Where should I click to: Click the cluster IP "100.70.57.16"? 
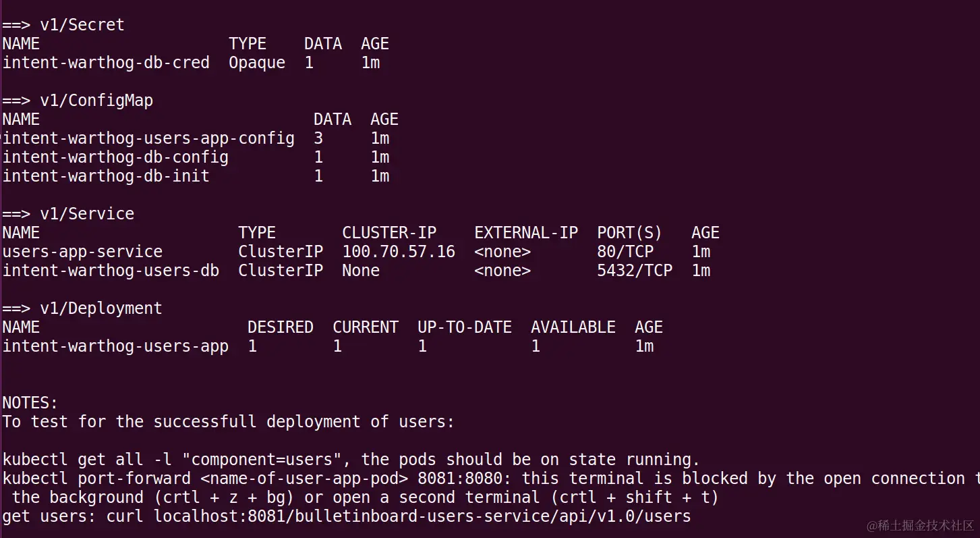[x=399, y=252]
